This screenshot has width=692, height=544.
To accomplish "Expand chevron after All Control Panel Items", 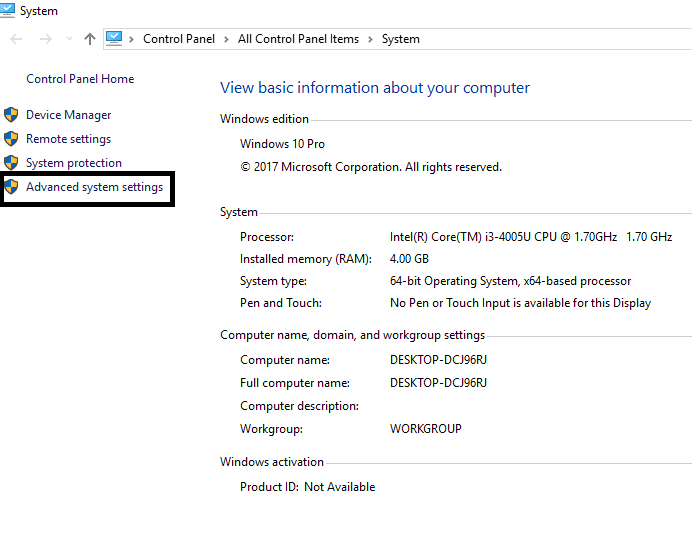I will (370, 39).
